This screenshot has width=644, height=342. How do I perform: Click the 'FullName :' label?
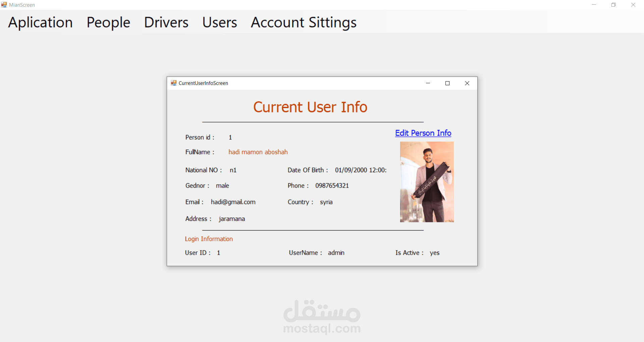(200, 152)
